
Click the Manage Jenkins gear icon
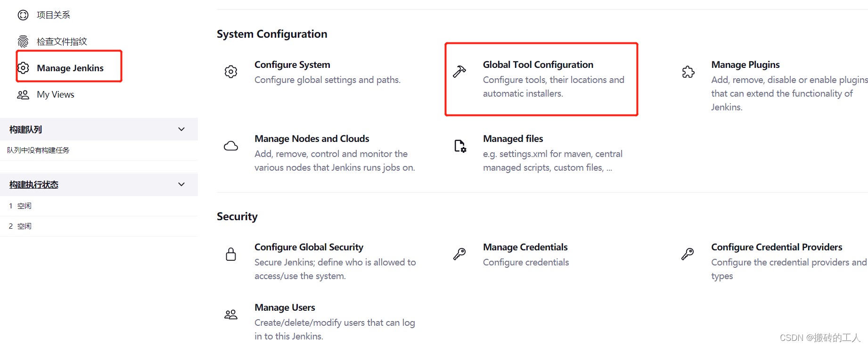pyautogui.click(x=23, y=68)
